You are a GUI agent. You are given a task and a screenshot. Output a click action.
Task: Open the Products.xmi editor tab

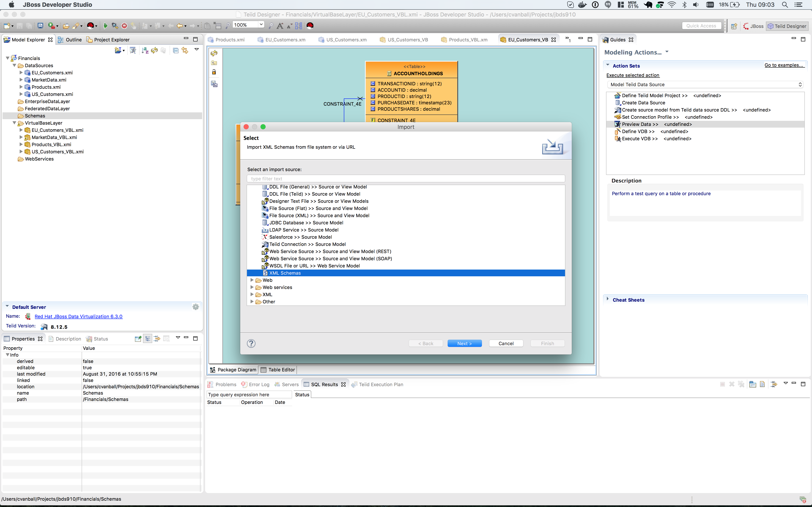230,40
